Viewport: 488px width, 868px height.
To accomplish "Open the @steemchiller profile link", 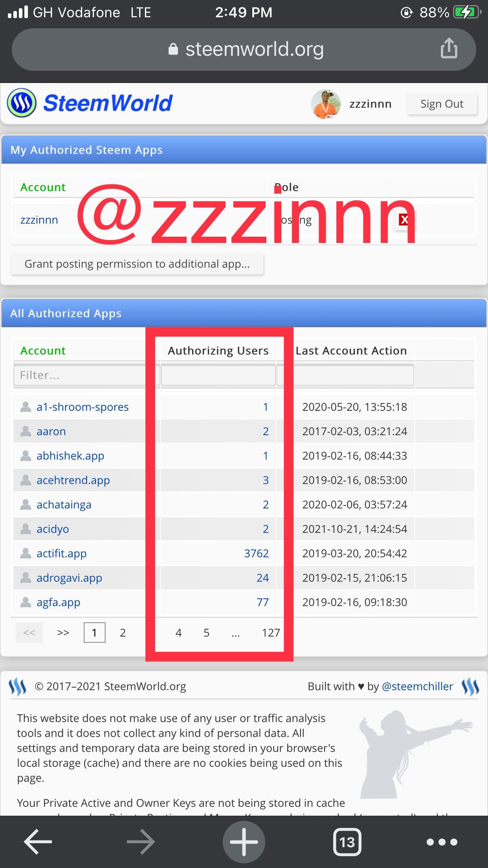I will pyautogui.click(x=417, y=686).
